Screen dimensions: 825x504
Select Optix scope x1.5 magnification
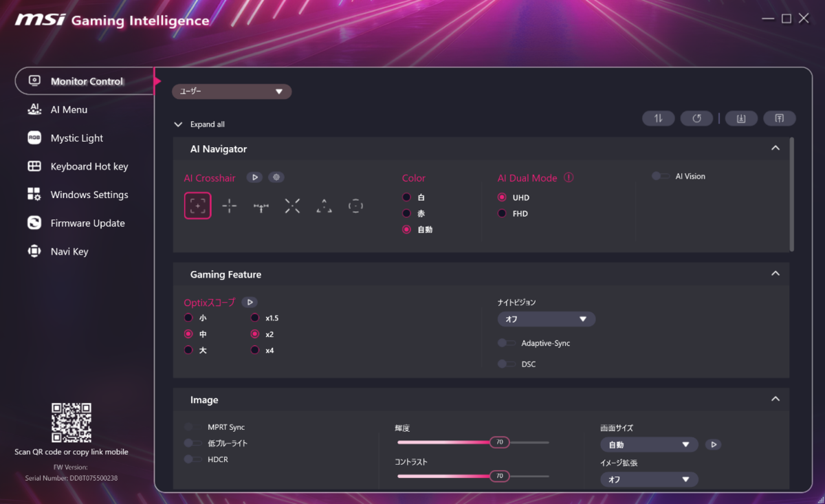coord(254,318)
